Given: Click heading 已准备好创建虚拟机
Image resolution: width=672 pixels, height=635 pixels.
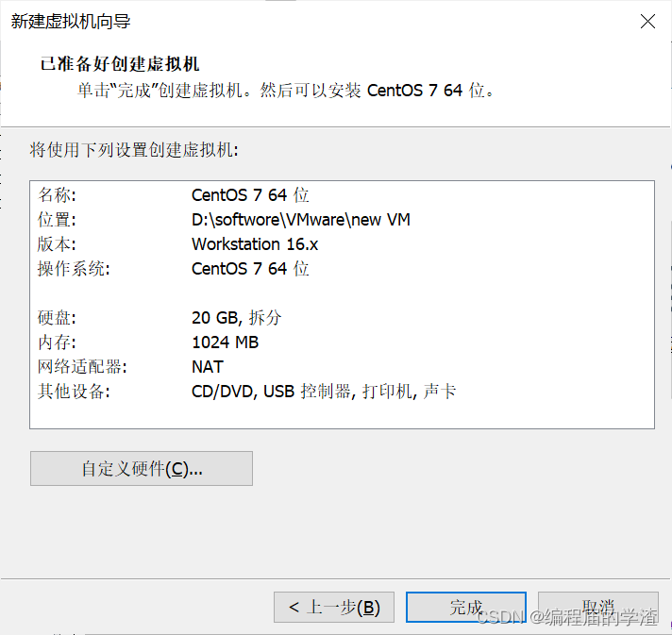Looking at the screenshot, I should (120, 64).
